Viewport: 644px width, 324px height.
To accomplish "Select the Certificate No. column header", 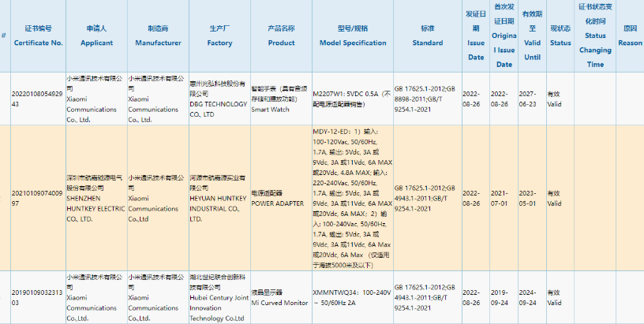I will tap(38, 35).
